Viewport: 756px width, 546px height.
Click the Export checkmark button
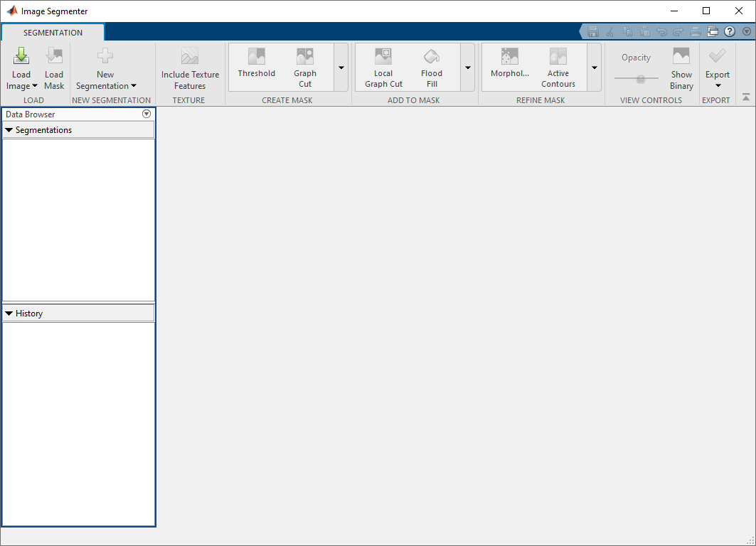718,56
